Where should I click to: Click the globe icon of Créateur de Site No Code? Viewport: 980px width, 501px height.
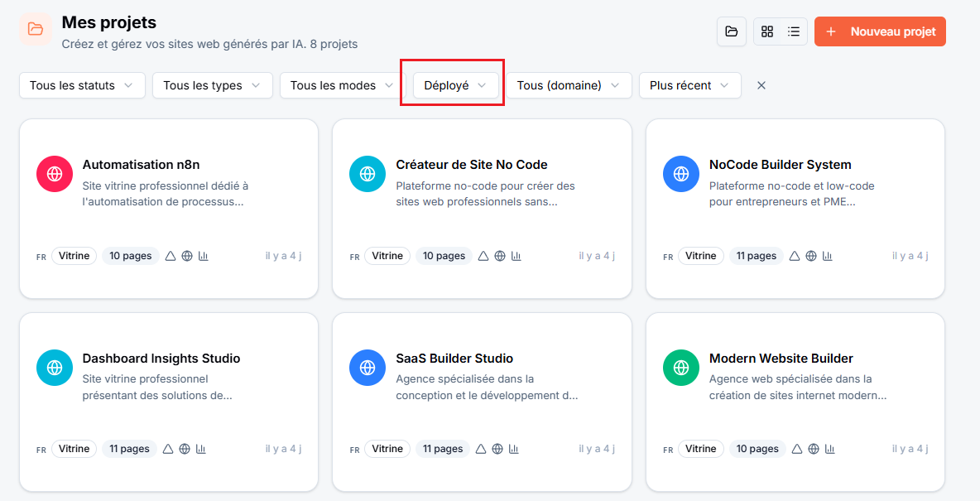click(367, 174)
